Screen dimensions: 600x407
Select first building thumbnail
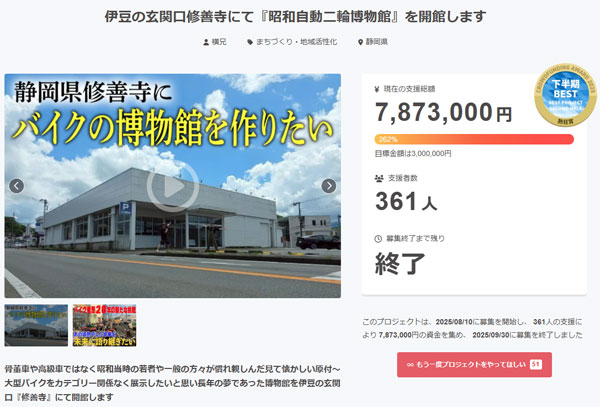36,326
